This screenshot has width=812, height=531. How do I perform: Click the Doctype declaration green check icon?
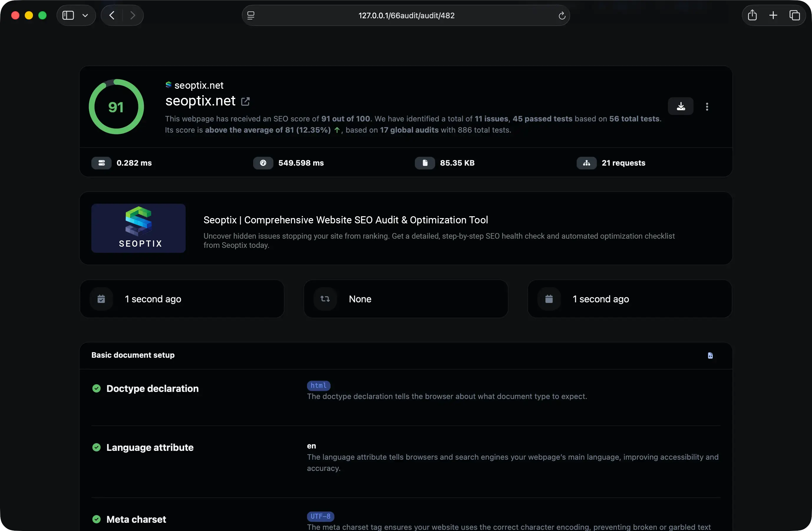click(97, 388)
